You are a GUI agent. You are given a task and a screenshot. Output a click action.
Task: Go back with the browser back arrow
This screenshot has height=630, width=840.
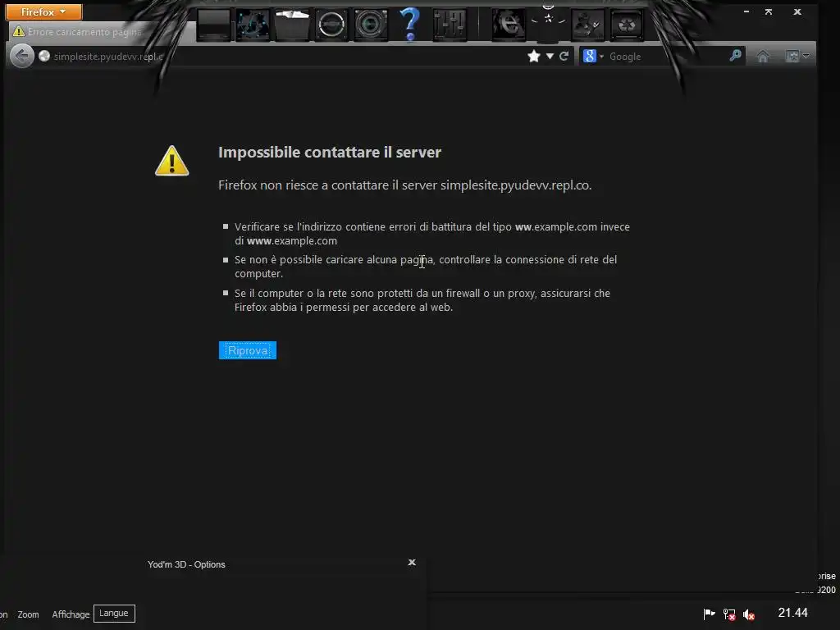tap(22, 56)
